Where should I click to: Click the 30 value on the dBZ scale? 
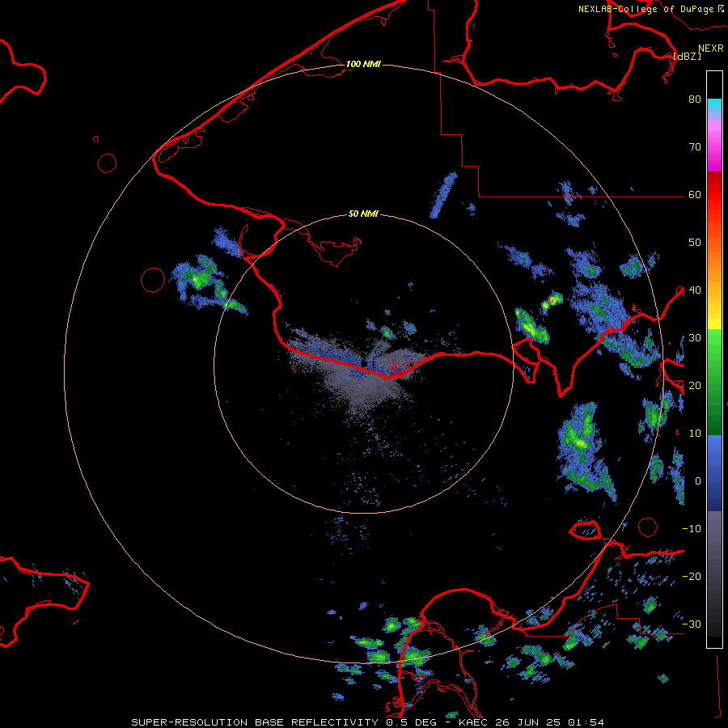(x=695, y=338)
